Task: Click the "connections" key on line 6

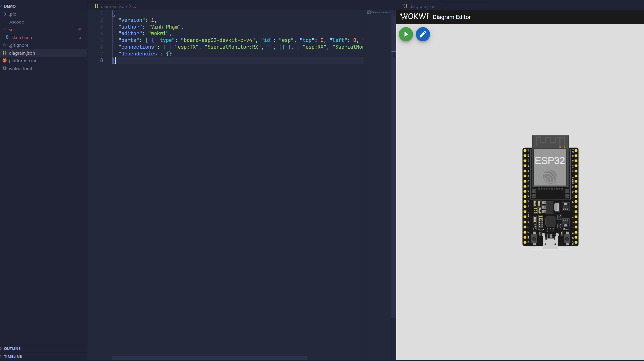Action: pyautogui.click(x=138, y=47)
